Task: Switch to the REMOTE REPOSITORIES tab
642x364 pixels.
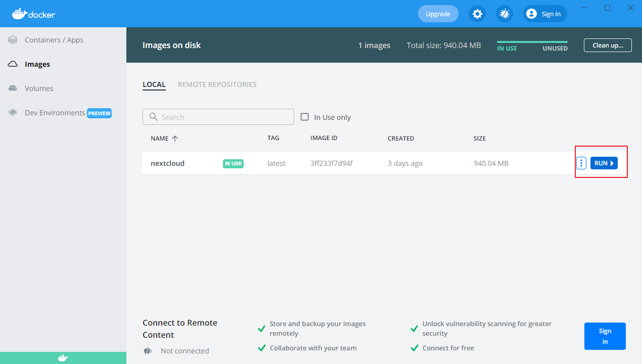Action: click(x=217, y=84)
